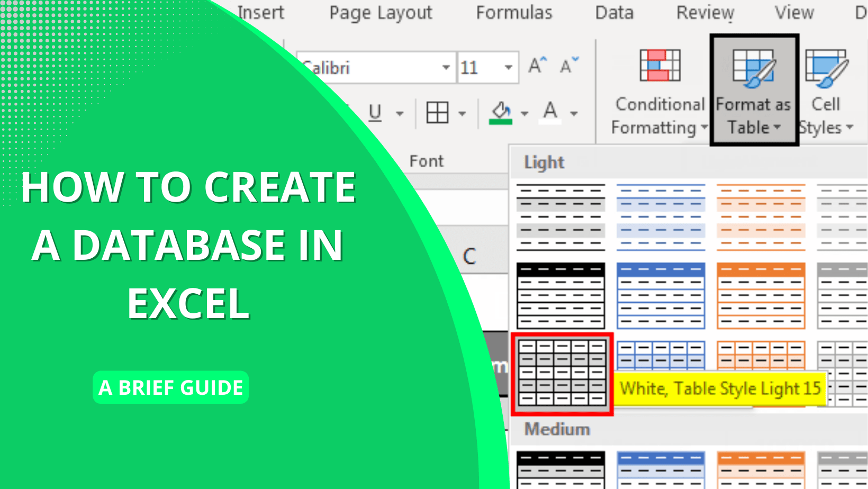868x489 pixels.
Task: Open the font size dropdown showing 11
Action: point(507,67)
